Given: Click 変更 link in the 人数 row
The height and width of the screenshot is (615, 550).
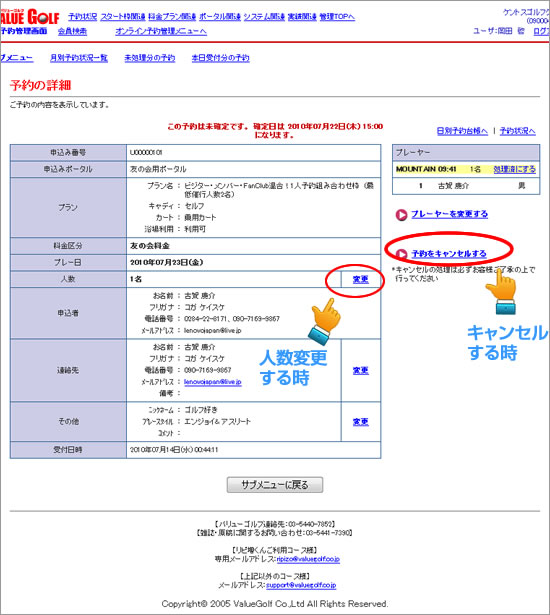Looking at the screenshot, I should pos(361,279).
